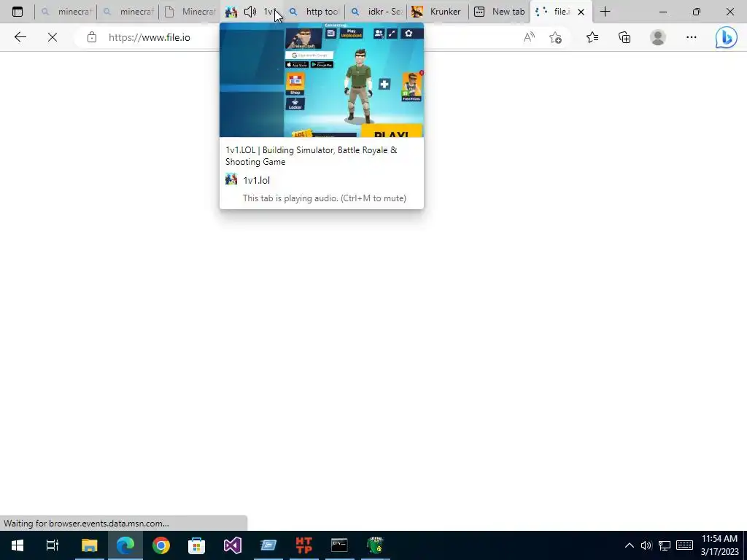Open File Explorer from taskbar
Screen dimensions: 747x560
coord(89,545)
